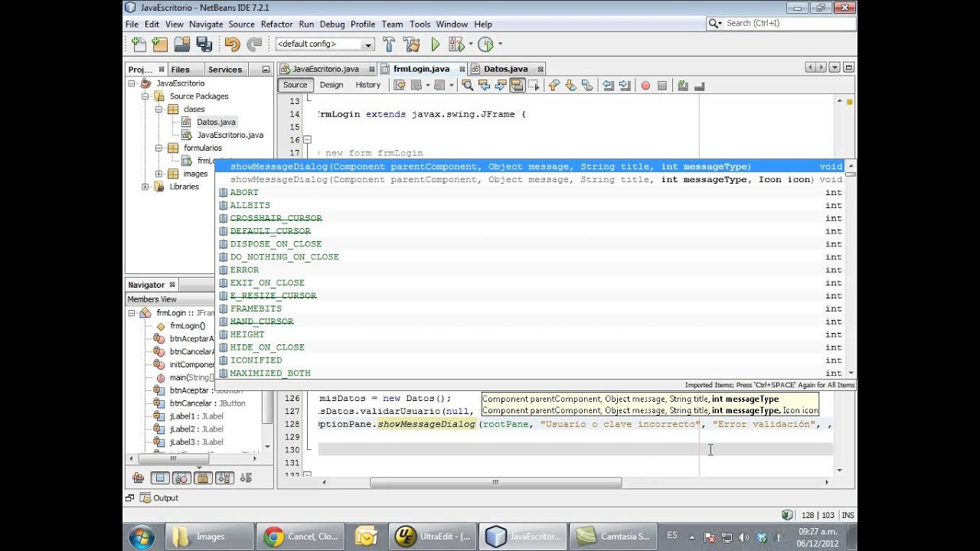Viewport: 980px width, 551px height.
Task: Shift line right in editor toolbar
Action: (625, 85)
